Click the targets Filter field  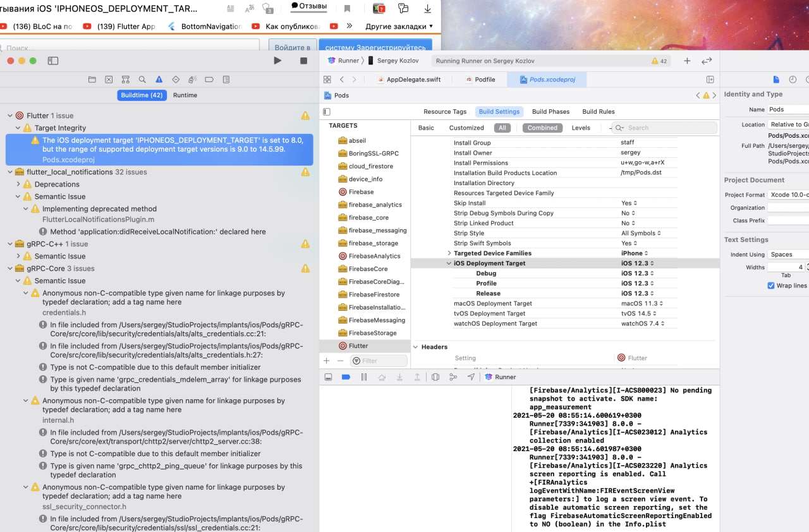point(379,361)
